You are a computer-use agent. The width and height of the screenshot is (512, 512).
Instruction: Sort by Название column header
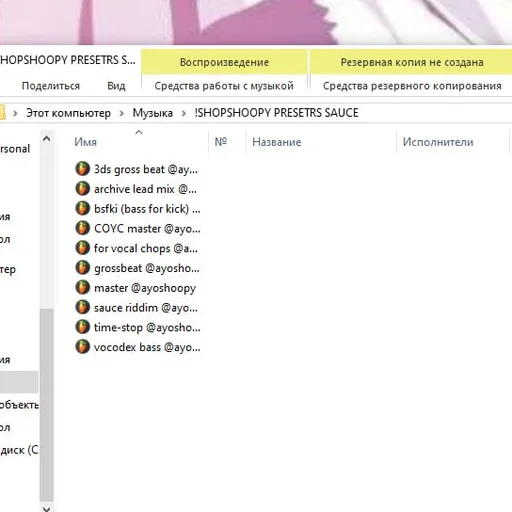click(x=277, y=142)
